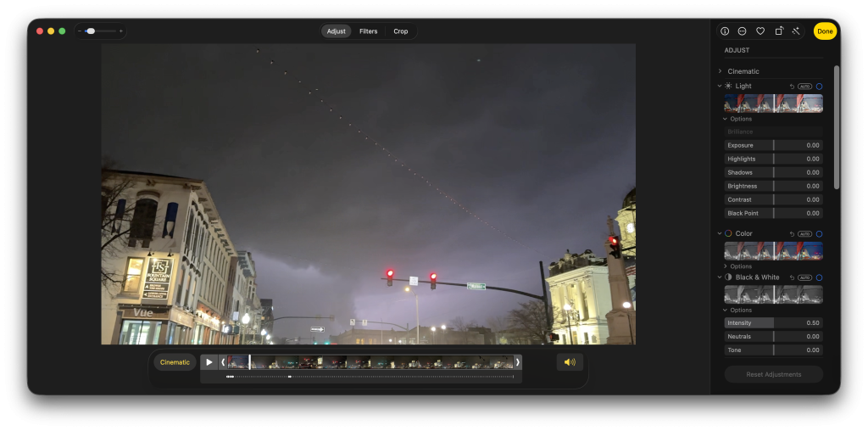
Task: Expand the Cinematic section
Action: [720, 71]
